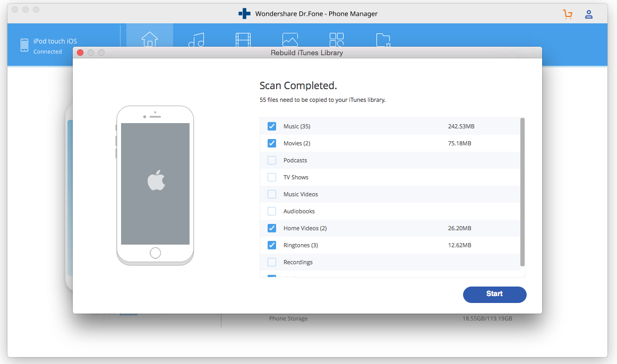Screen dimensions: 617x364
Task: Click the file list vertical scrollbar
Action: point(522,192)
